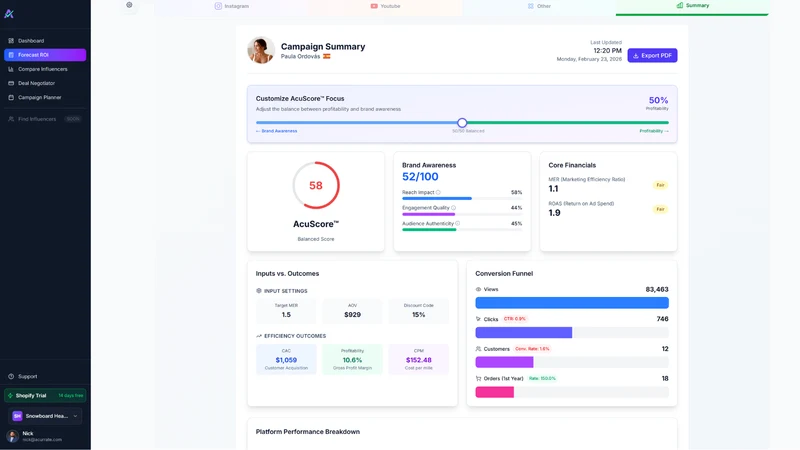
Task: Switch to the Other tab
Action: [x=539, y=6]
